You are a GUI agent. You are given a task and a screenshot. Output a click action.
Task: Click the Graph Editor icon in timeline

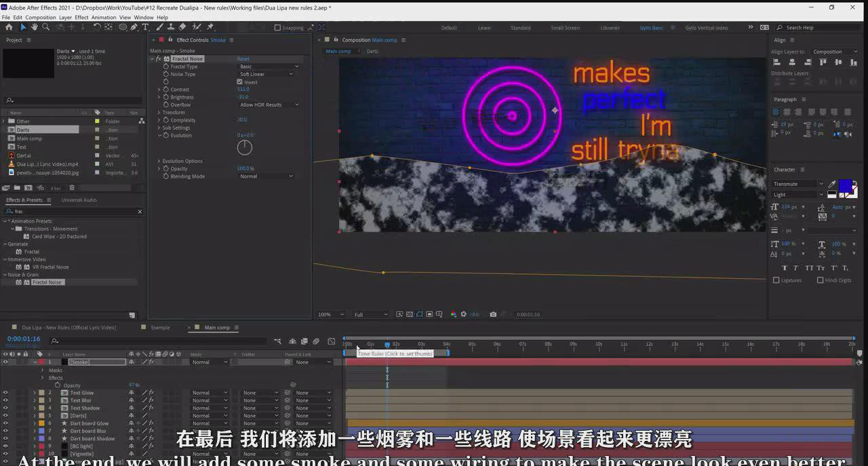tap(331, 341)
